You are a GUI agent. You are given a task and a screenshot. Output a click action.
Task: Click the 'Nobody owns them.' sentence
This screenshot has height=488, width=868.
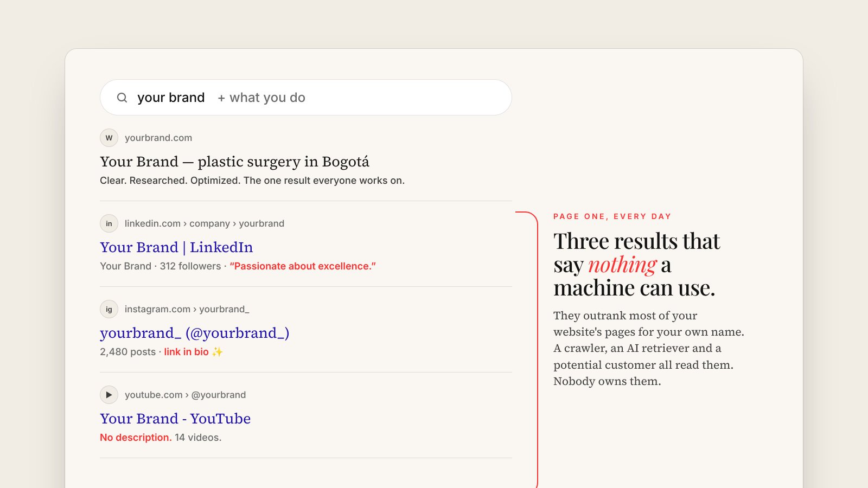click(x=607, y=381)
